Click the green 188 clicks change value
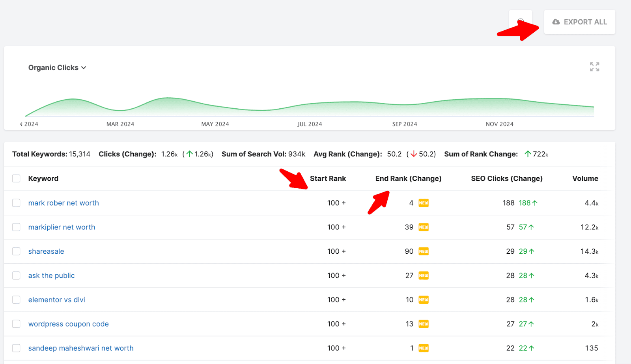The width and height of the screenshot is (631, 364). 528,203
